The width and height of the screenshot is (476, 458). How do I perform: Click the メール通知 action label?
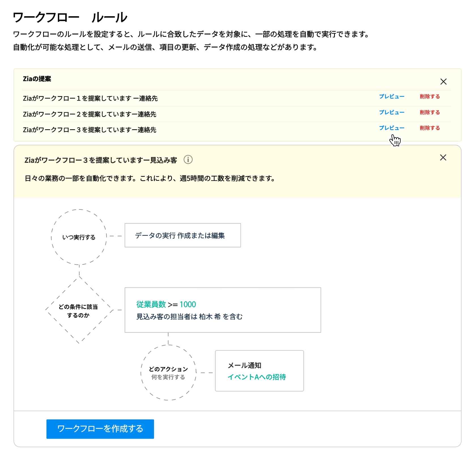click(245, 365)
